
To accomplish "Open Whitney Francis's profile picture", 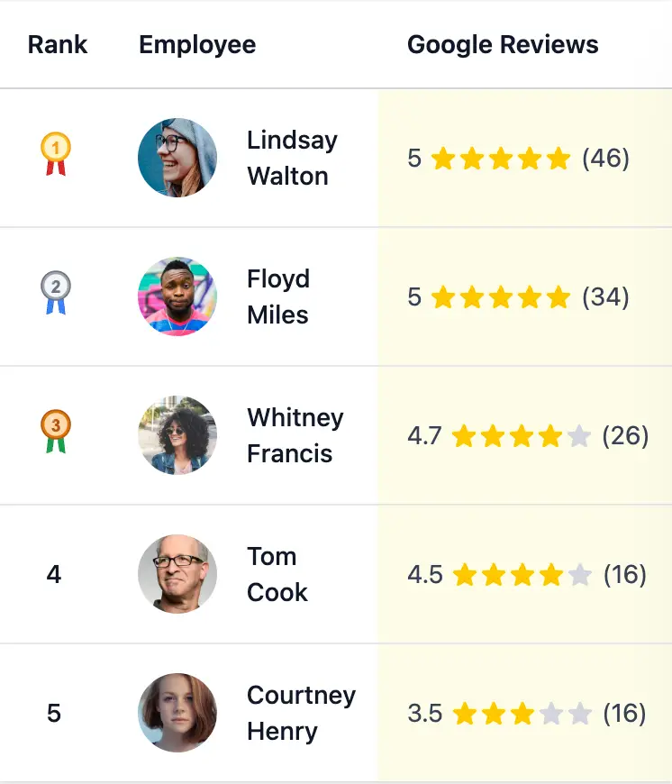I will tap(177, 434).
